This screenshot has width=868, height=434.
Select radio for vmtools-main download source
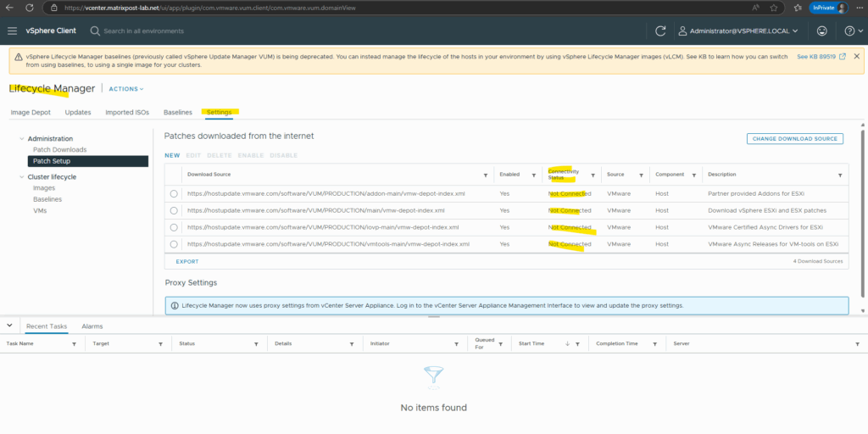tap(174, 244)
